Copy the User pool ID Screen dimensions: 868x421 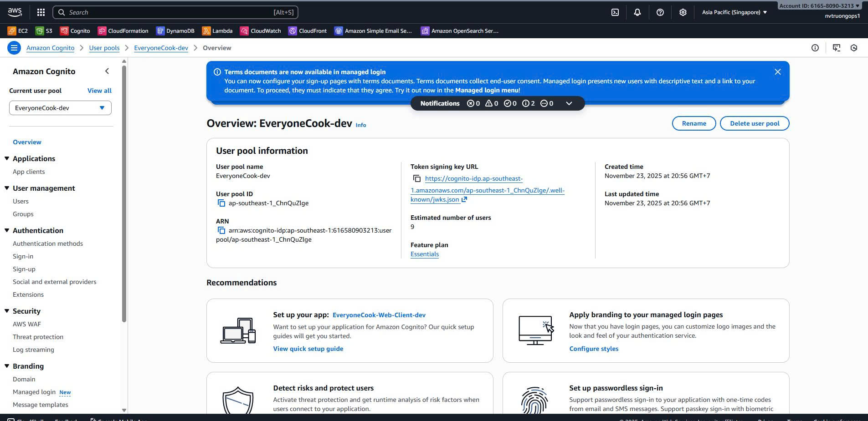pos(221,203)
